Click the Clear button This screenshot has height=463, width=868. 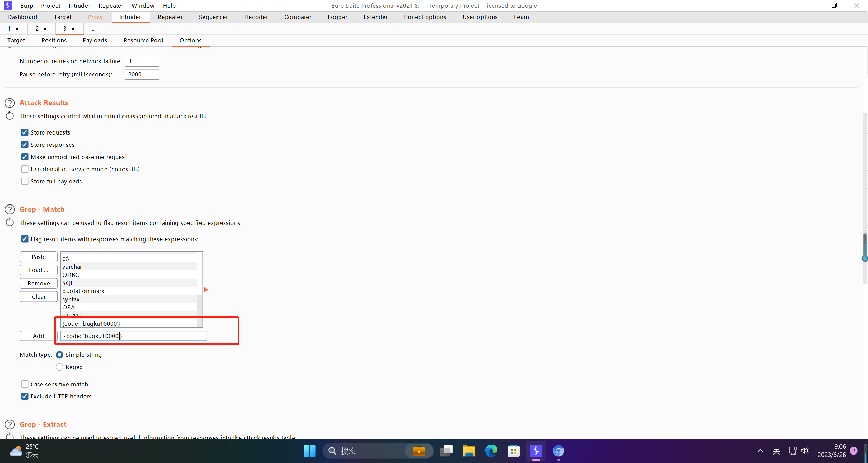(39, 297)
